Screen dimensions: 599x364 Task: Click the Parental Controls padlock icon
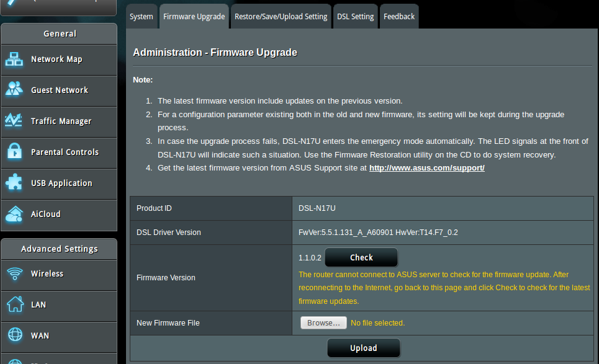pos(14,151)
